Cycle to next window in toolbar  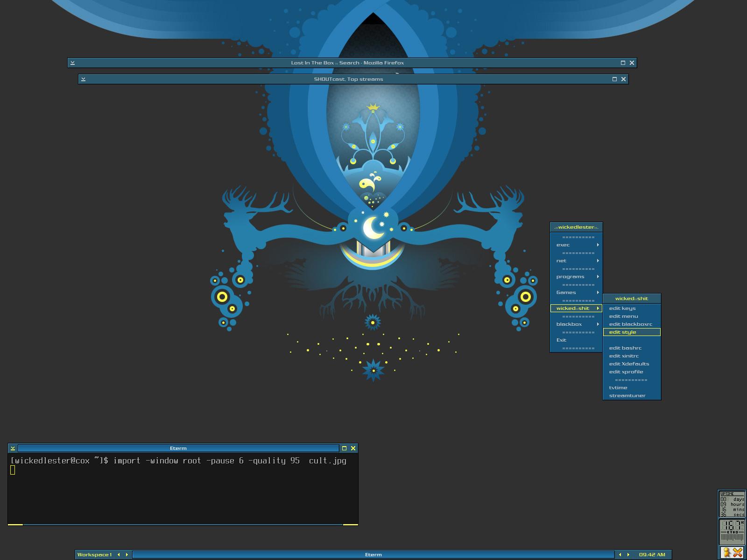pos(628,555)
